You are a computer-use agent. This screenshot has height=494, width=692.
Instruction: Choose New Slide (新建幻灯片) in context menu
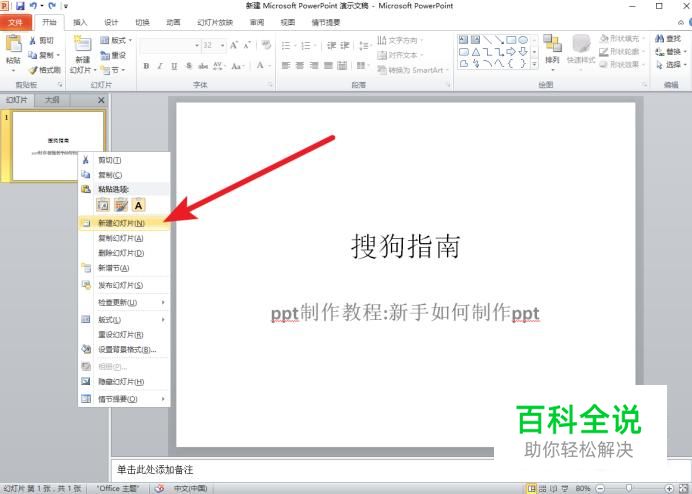(124, 223)
